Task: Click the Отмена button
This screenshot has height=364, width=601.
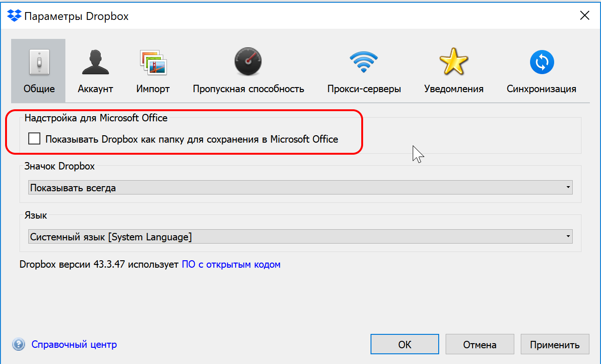Action: coord(480,344)
